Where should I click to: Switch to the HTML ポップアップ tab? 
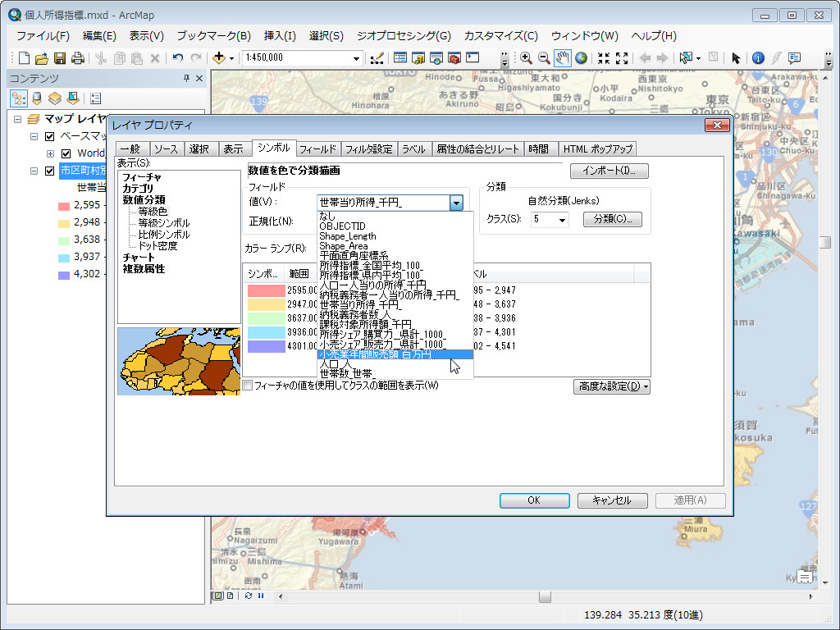(x=598, y=149)
